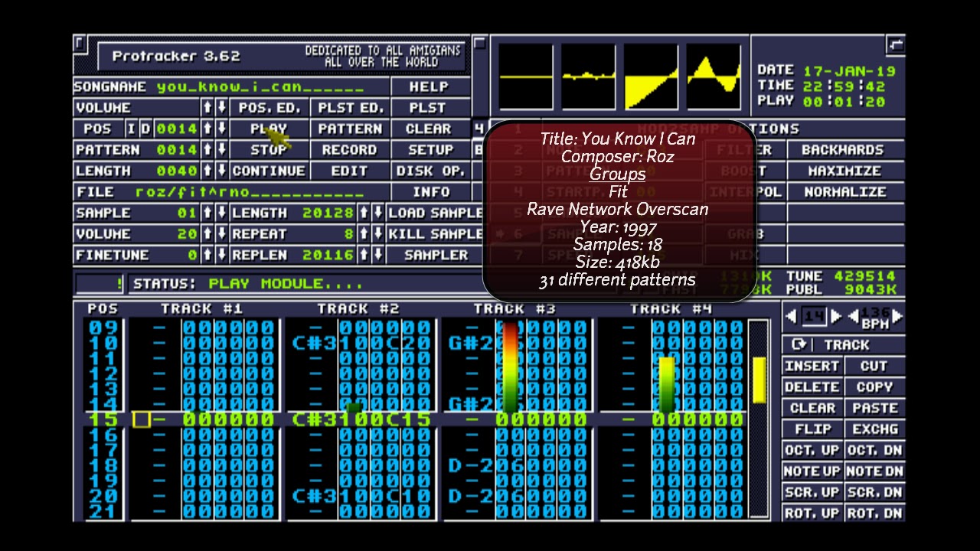This screenshot has height=551, width=980.
Task: Click INSERT in the track edit panel
Action: point(812,367)
